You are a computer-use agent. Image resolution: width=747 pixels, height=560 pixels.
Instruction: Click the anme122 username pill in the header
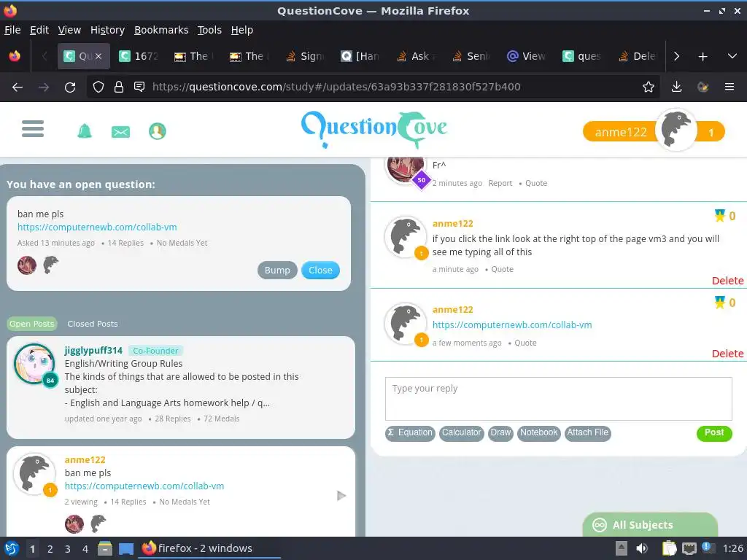[620, 132]
